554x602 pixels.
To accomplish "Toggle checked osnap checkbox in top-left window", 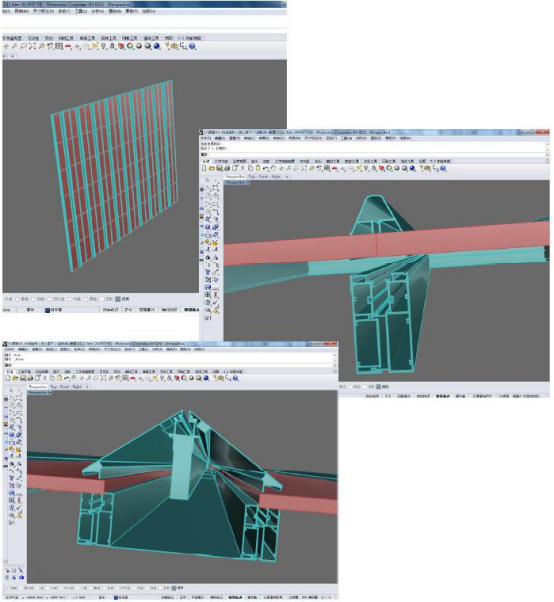I will tap(118, 299).
